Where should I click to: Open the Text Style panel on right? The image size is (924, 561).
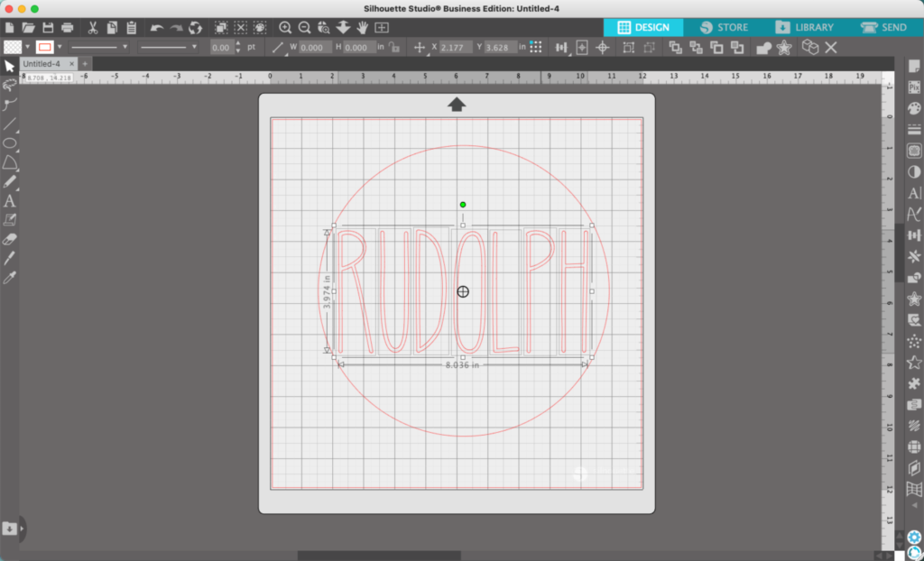click(914, 193)
